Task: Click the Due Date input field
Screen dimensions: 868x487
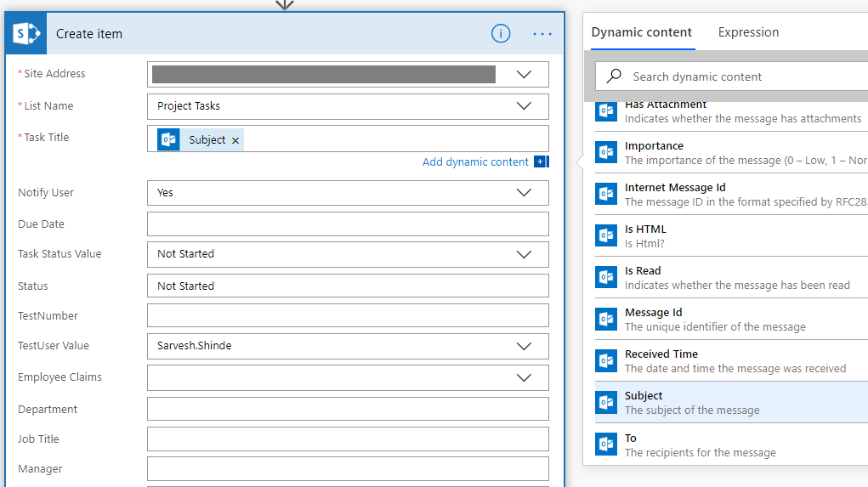Action: coord(348,224)
